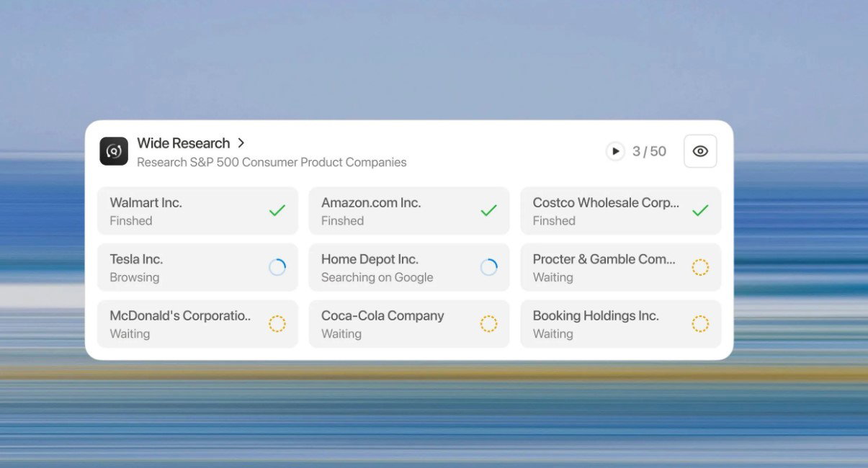Click the Wide Research app logo icon
Image resolution: width=868 pixels, height=468 pixels.
[x=114, y=151]
